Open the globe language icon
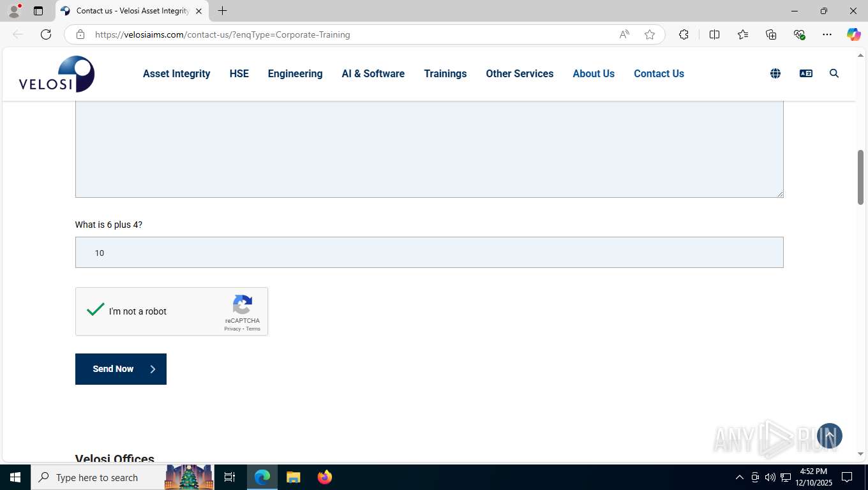 tap(775, 73)
